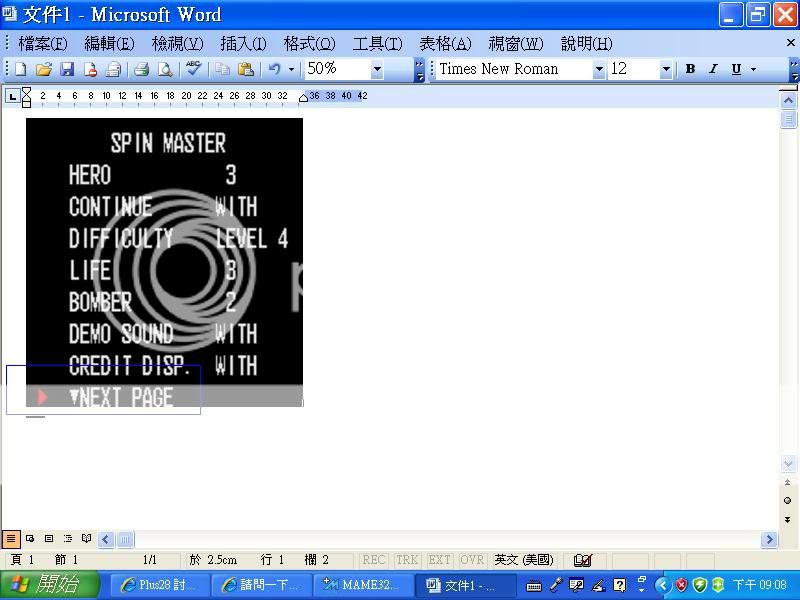This screenshot has height=600, width=800.
Task: Open the 插入(I) menu
Action: 243,44
